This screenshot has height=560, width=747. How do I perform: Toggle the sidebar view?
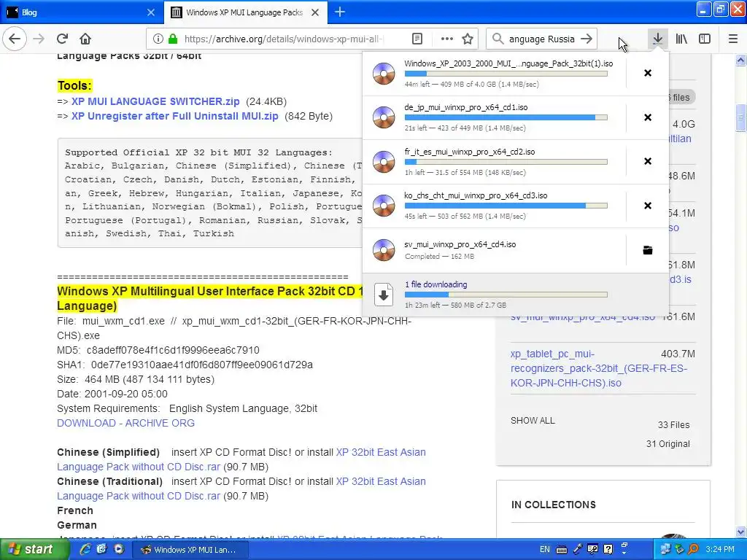705,39
